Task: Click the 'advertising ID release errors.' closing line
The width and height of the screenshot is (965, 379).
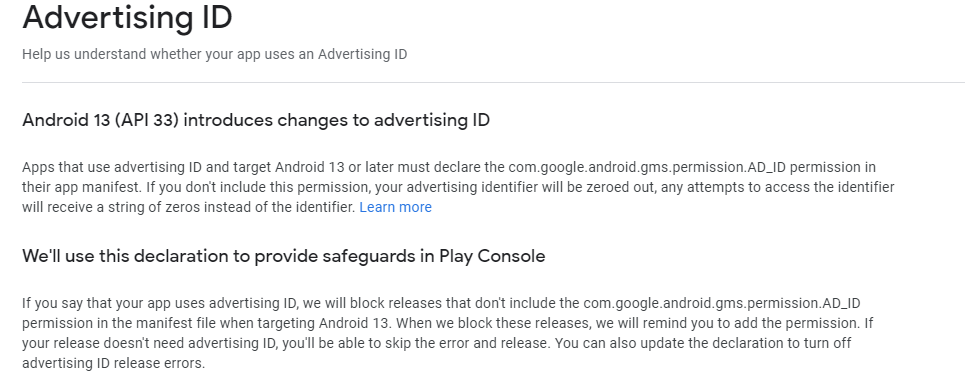Action: tap(113, 363)
